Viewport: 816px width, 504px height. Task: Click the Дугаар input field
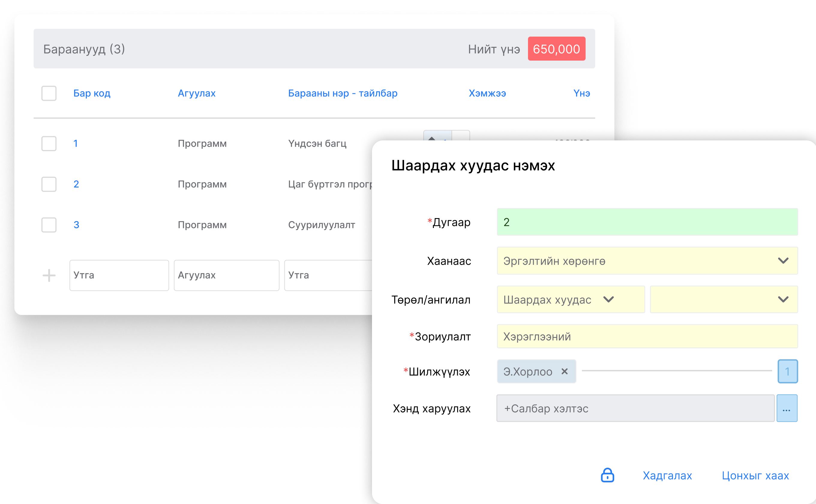(647, 222)
